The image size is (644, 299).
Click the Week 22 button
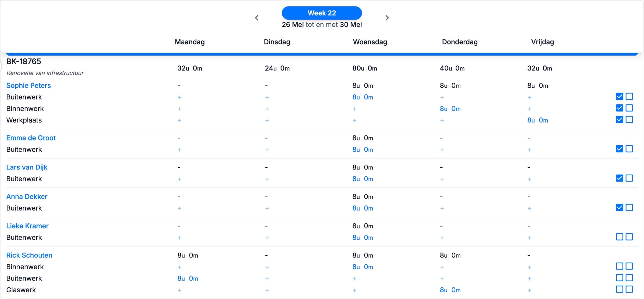pyautogui.click(x=321, y=13)
